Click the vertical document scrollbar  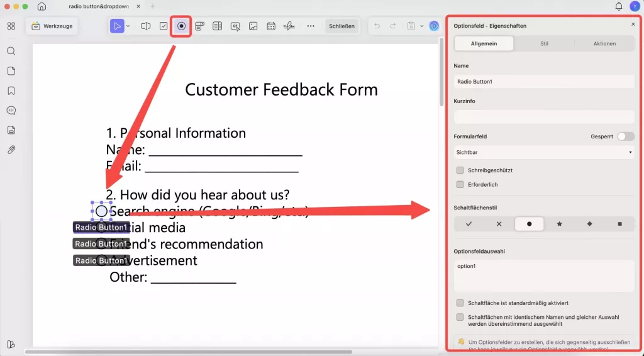441,72
